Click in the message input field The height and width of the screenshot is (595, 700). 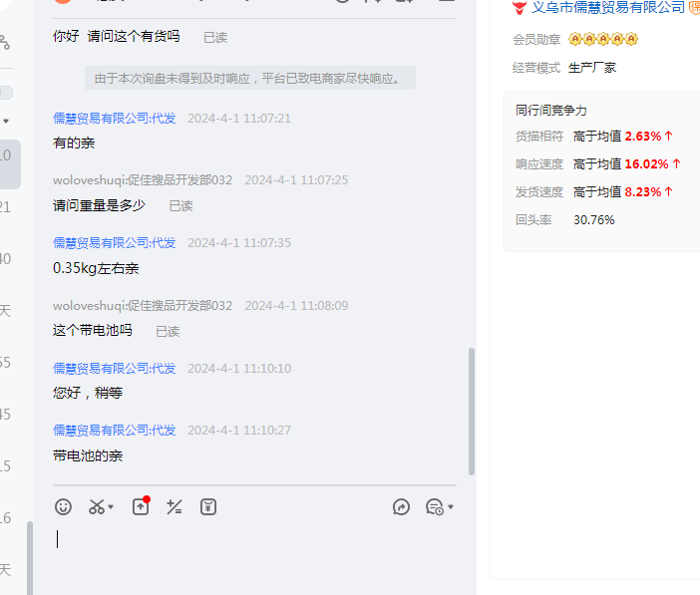click(x=254, y=558)
